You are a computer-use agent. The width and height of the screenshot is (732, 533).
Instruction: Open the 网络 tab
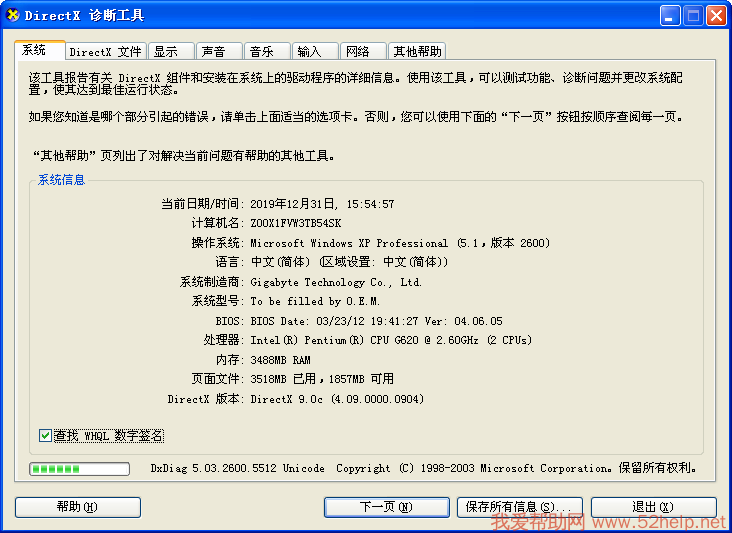pyautogui.click(x=363, y=51)
